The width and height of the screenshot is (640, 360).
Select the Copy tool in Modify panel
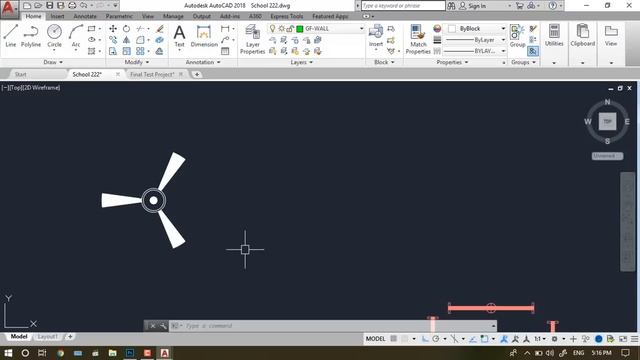click(x=113, y=40)
